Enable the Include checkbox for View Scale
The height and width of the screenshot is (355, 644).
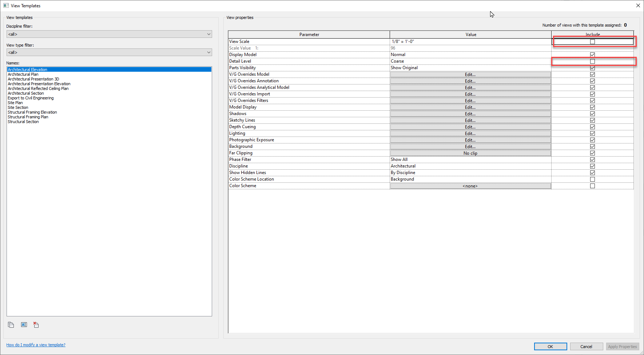pyautogui.click(x=592, y=42)
